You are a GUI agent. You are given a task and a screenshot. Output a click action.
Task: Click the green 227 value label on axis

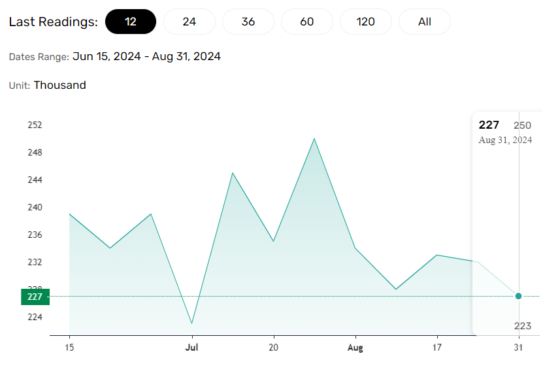pyautogui.click(x=35, y=297)
